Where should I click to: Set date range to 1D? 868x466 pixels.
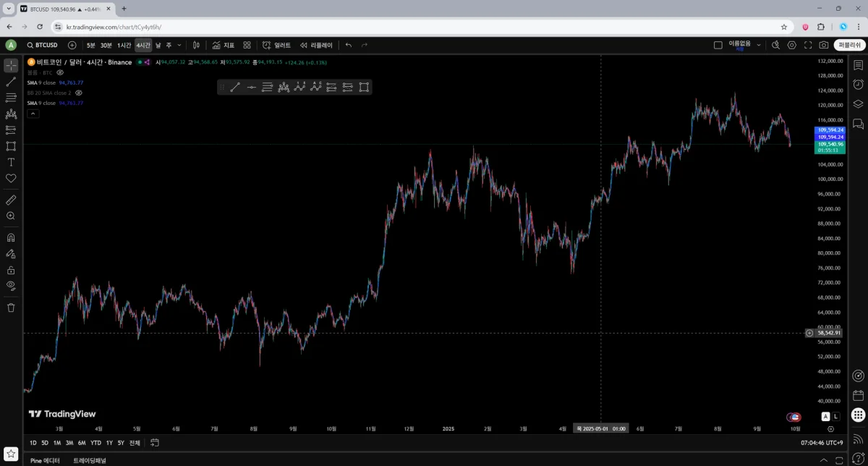tap(33, 443)
